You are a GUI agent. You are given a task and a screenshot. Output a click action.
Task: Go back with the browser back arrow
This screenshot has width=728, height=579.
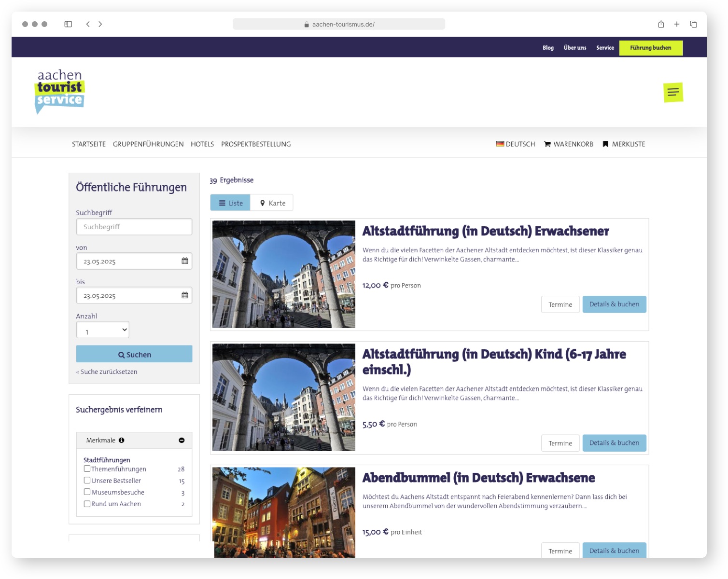(88, 24)
